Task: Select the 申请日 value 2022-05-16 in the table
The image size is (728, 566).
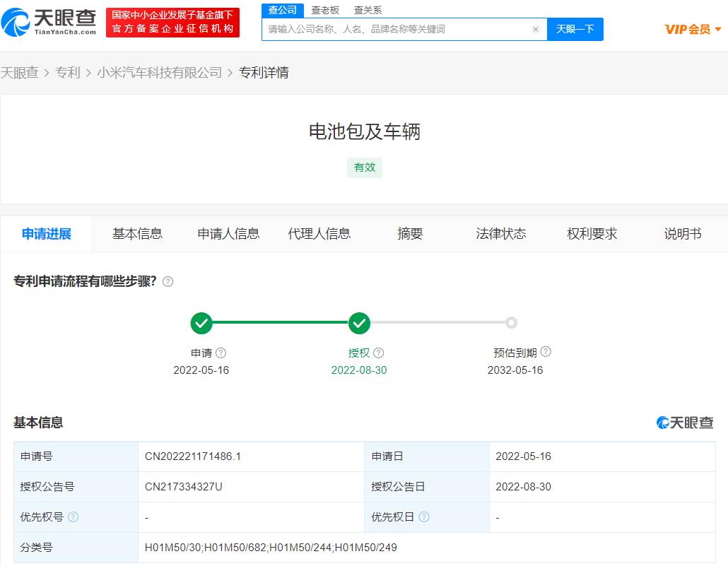Action: click(x=523, y=456)
